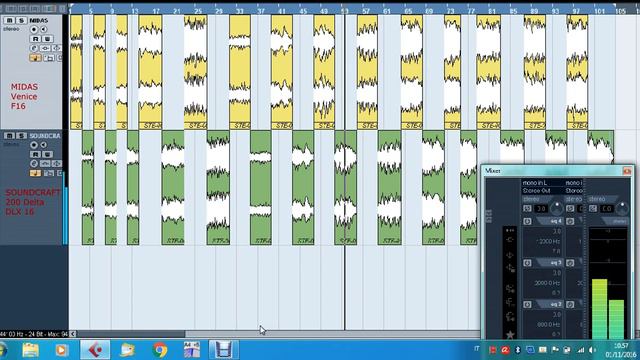Select the green clip under the playhead
Viewport: 640px width, 360px height.
(345, 188)
